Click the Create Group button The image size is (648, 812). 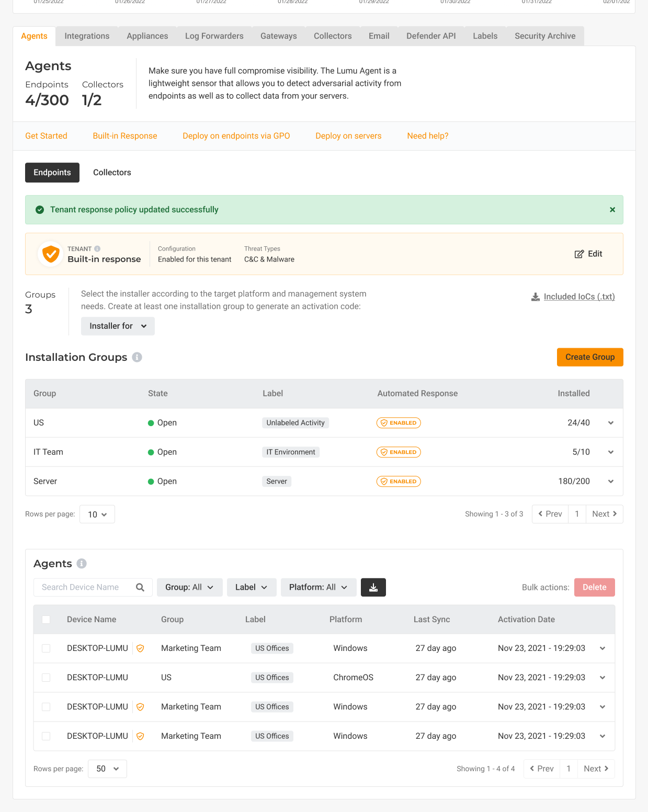(x=589, y=357)
